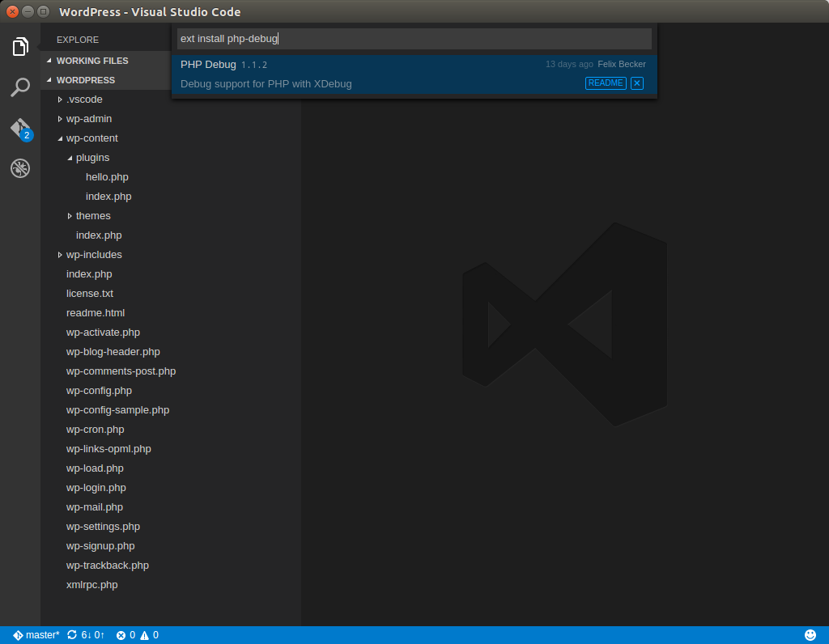The height and width of the screenshot is (644, 829).
Task: Open the Search view icon
Action: (20, 87)
